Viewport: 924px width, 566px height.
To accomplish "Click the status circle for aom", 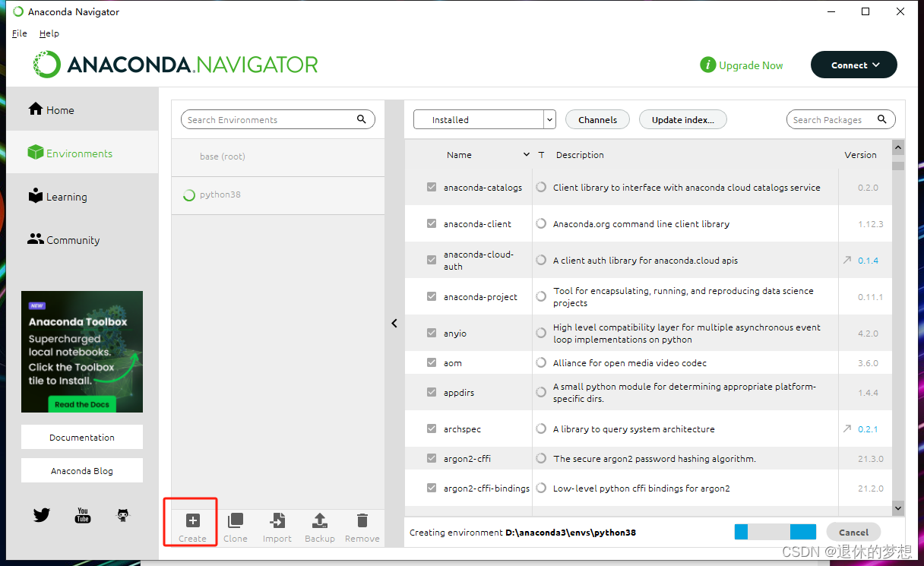I will [541, 362].
